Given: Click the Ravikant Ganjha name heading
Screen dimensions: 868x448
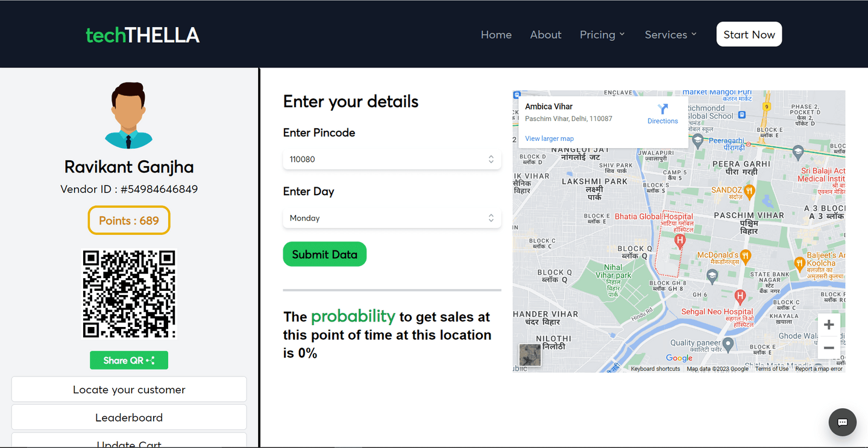Looking at the screenshot, I should tap(129, 167).
